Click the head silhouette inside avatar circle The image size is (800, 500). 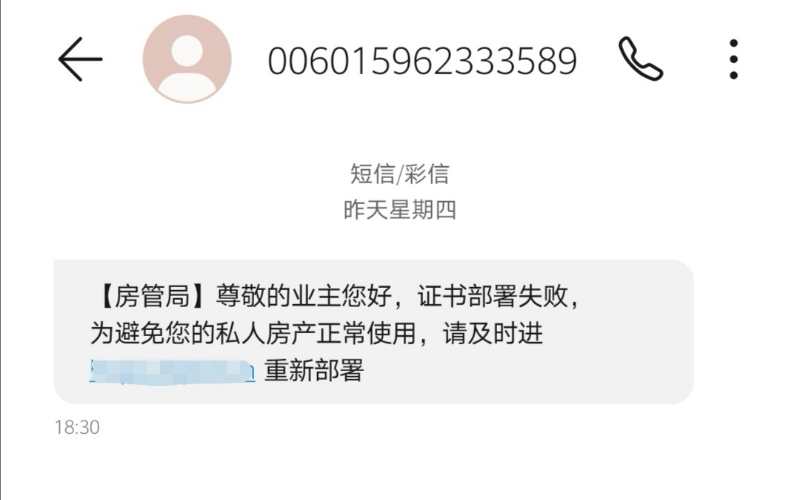(x=187, y=51)
